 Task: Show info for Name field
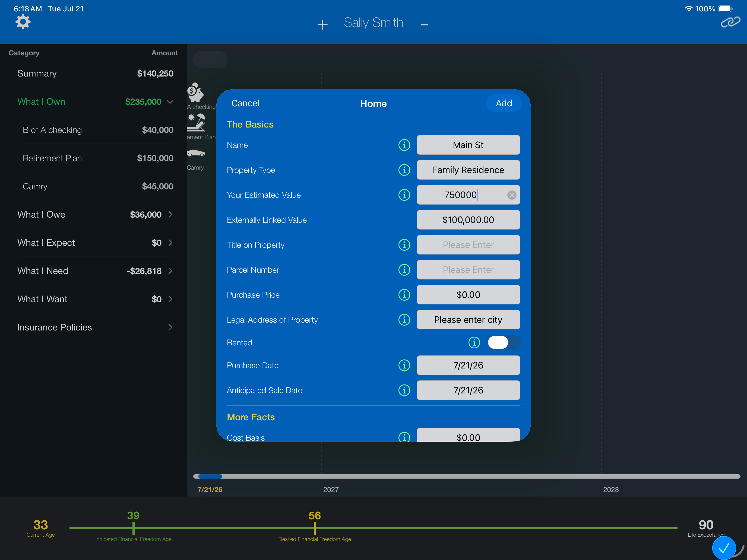pos(404,145)
